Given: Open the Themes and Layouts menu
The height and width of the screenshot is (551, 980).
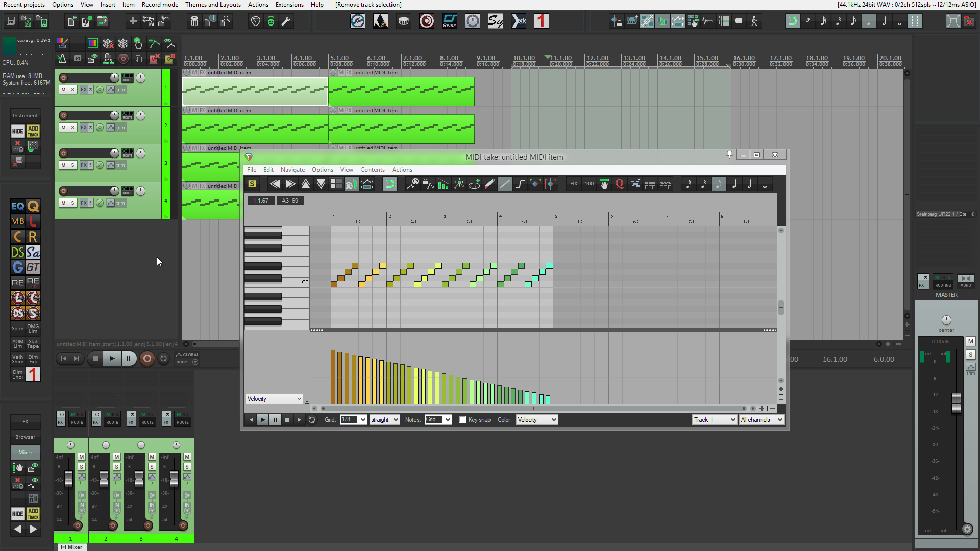Looking at the screenshot, I should click(x=213, y=5).
